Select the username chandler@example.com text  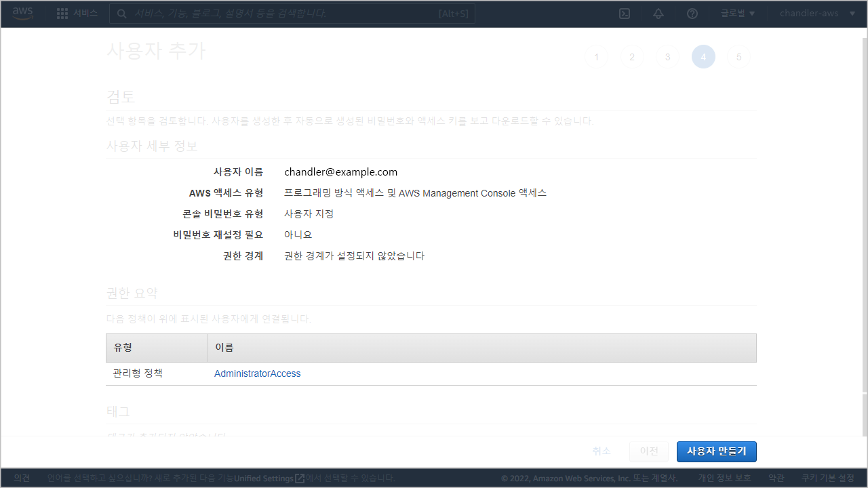pyautogui.click(x=341, y=172)
